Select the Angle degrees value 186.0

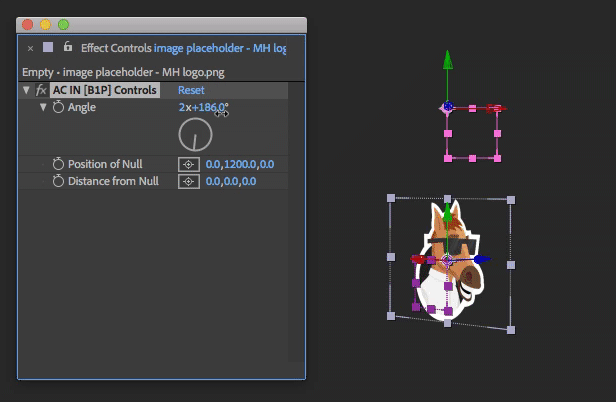211,107
